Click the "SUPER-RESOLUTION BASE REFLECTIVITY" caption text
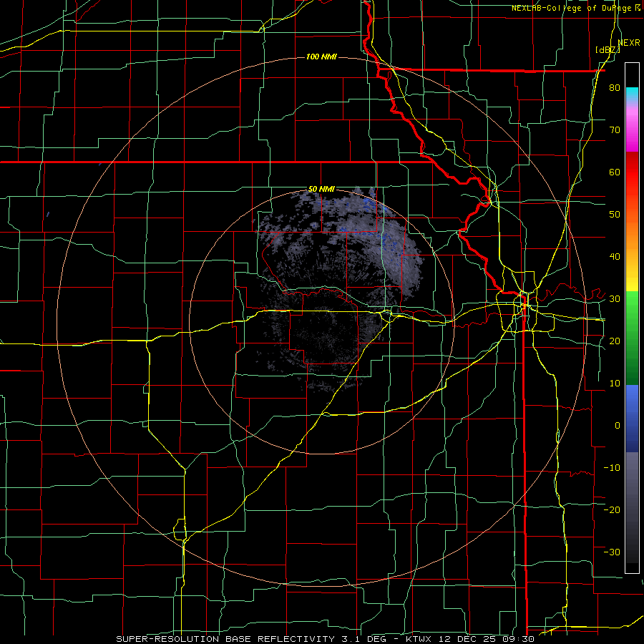The image size is (644, 644). [x=225, y=639]
